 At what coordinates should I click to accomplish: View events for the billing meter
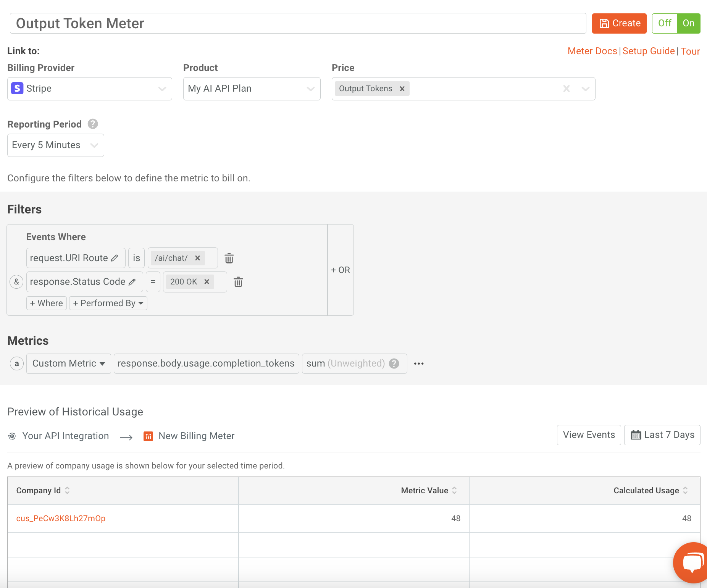tap(588, 435)
